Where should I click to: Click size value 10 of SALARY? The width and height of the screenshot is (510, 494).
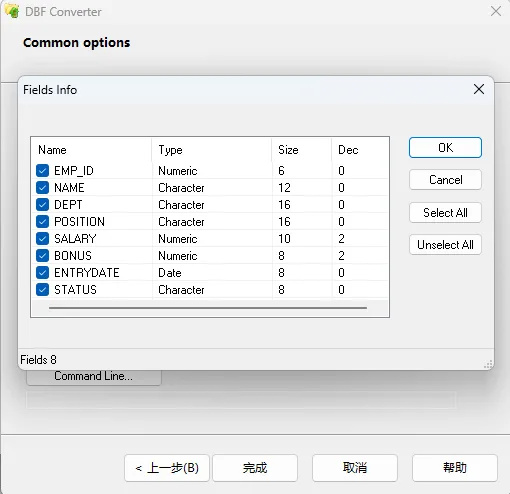coord(284,239)
